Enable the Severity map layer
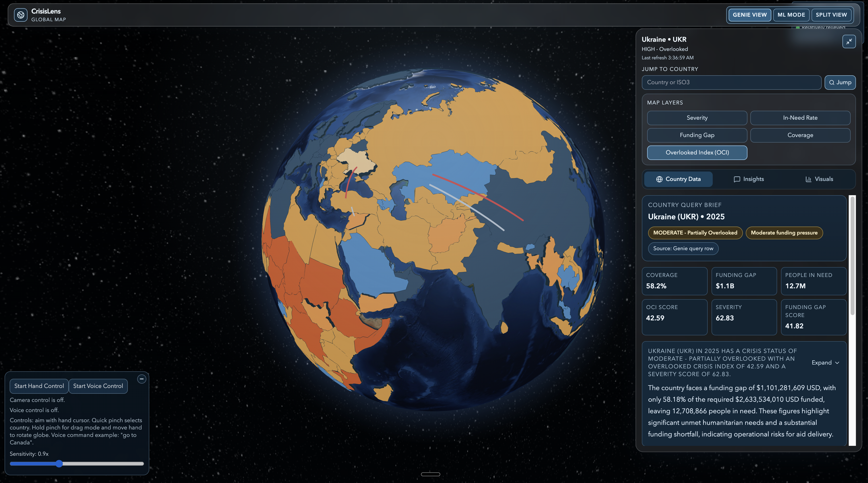This screenshot has height=483, width=868. 697,118
